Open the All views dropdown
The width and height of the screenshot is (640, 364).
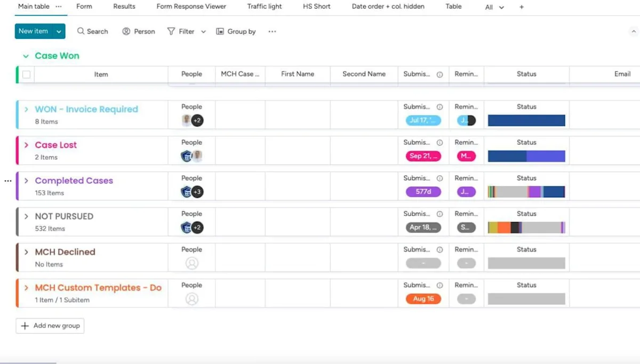494,7
